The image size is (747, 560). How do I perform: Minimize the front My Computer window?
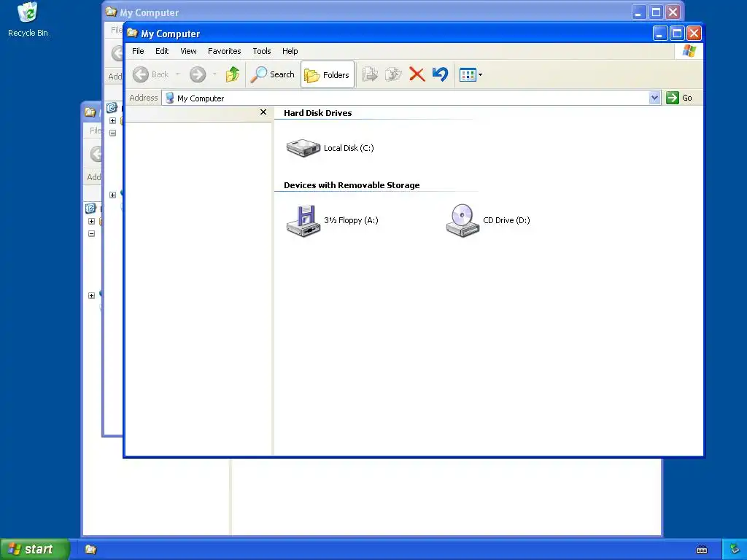coord(659,33)
